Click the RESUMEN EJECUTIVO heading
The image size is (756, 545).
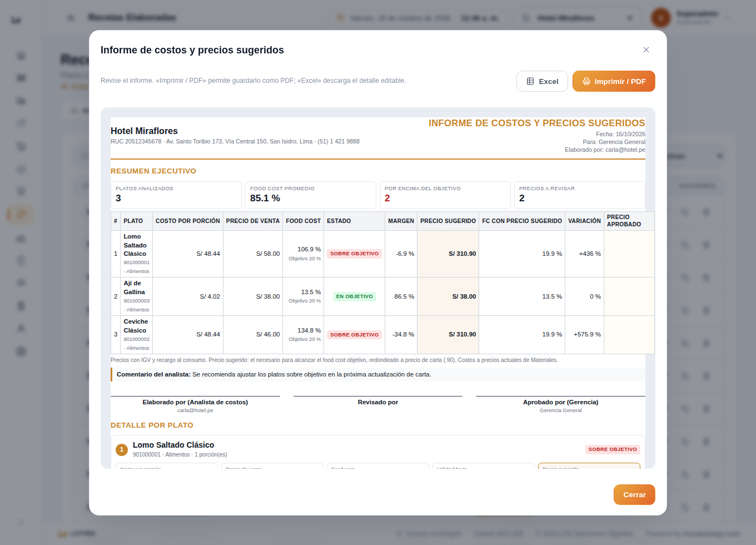153,171
